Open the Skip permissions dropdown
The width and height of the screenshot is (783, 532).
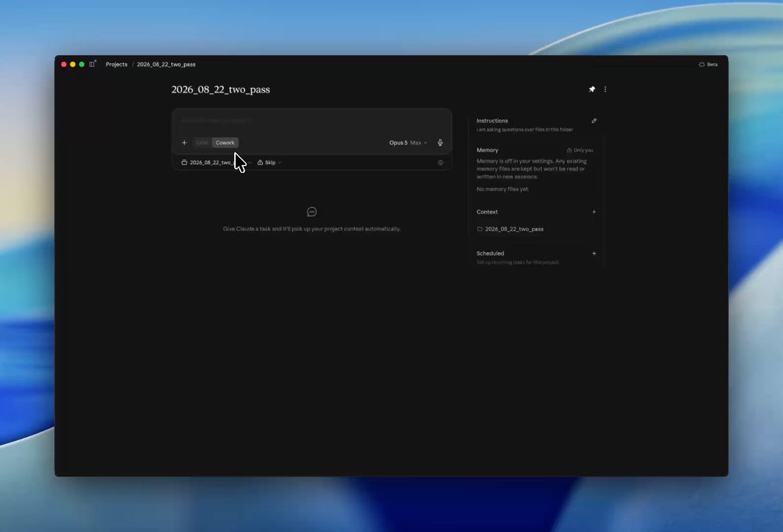pyautogui.click(x=269, y=162)
